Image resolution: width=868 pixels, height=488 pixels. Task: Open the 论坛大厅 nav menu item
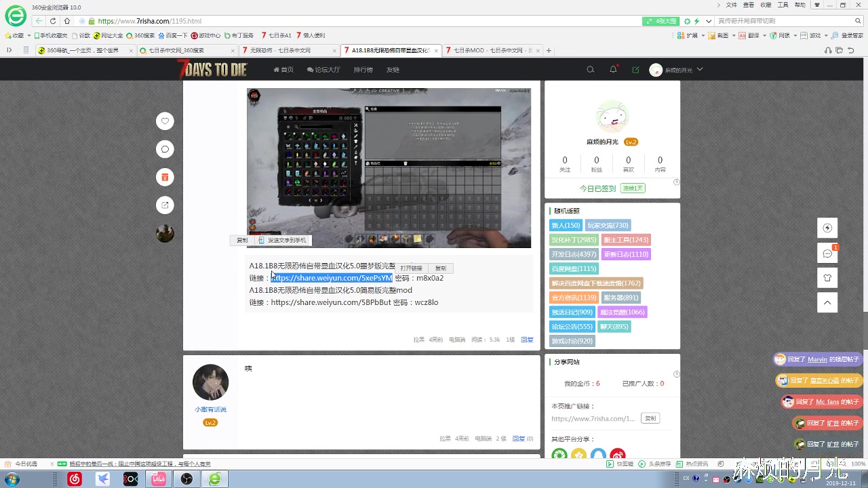click(x=323, y=70)
